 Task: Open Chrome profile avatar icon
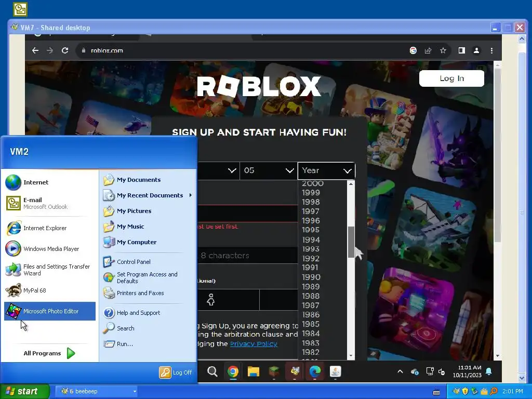point(476,50)
